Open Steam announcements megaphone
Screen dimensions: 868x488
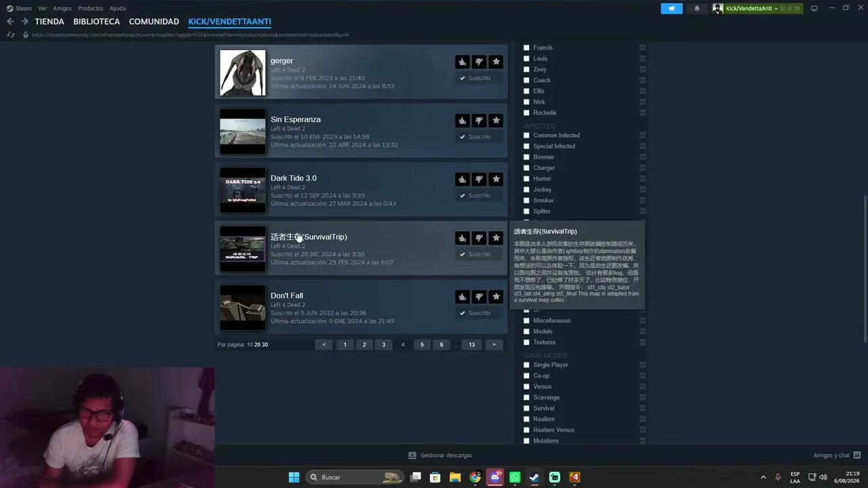(x=671, y=8)
